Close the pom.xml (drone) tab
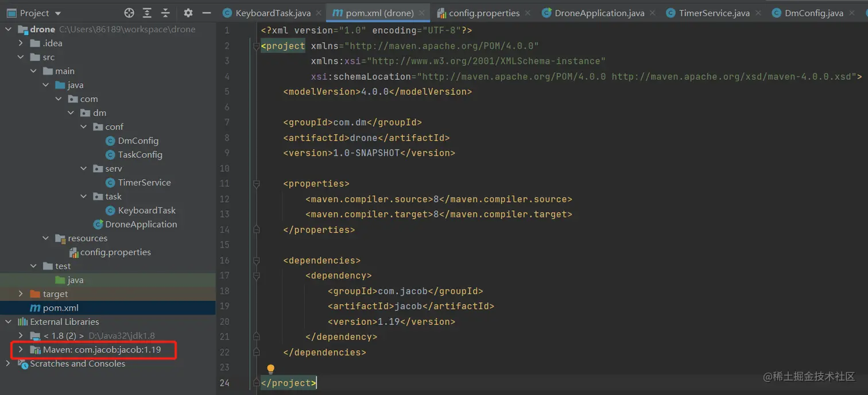 pyautogui.click(x=422, y=13)
